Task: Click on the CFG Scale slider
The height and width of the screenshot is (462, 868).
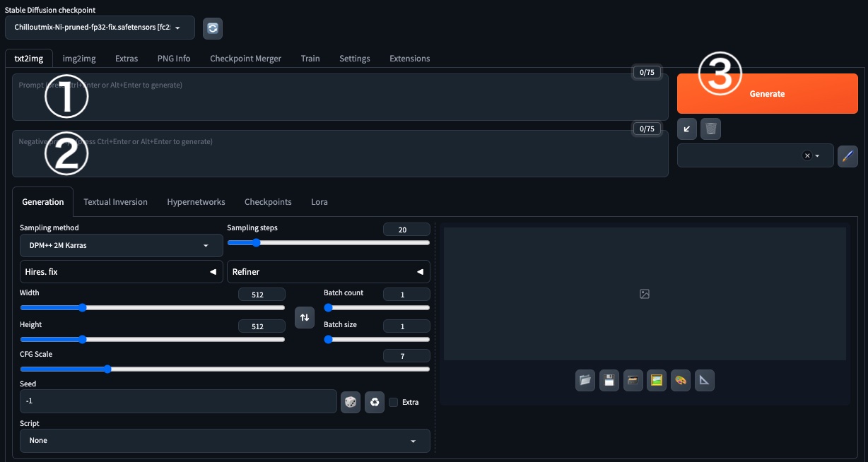Action: click(225, 369)
